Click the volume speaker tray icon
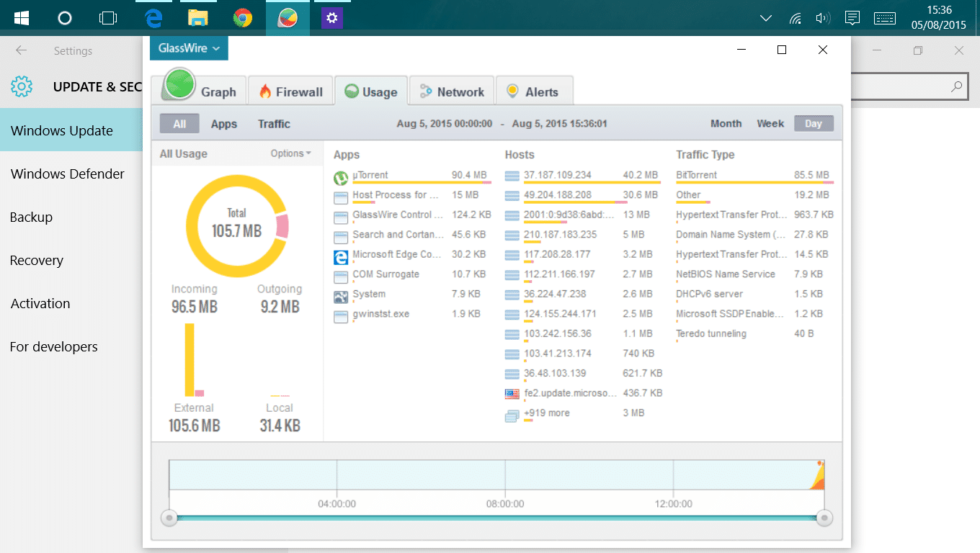This screenshot has height=553, width=980. 822,18
